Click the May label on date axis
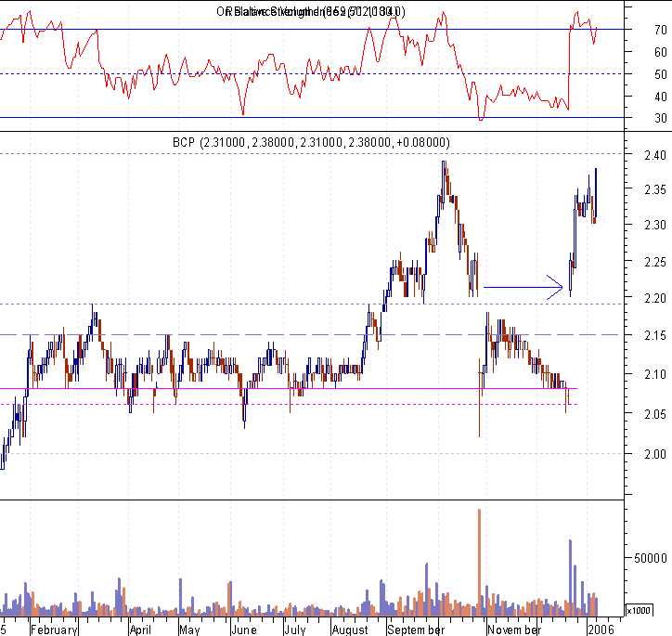Viewport: 672px width, 636px height. pos(189,630)
